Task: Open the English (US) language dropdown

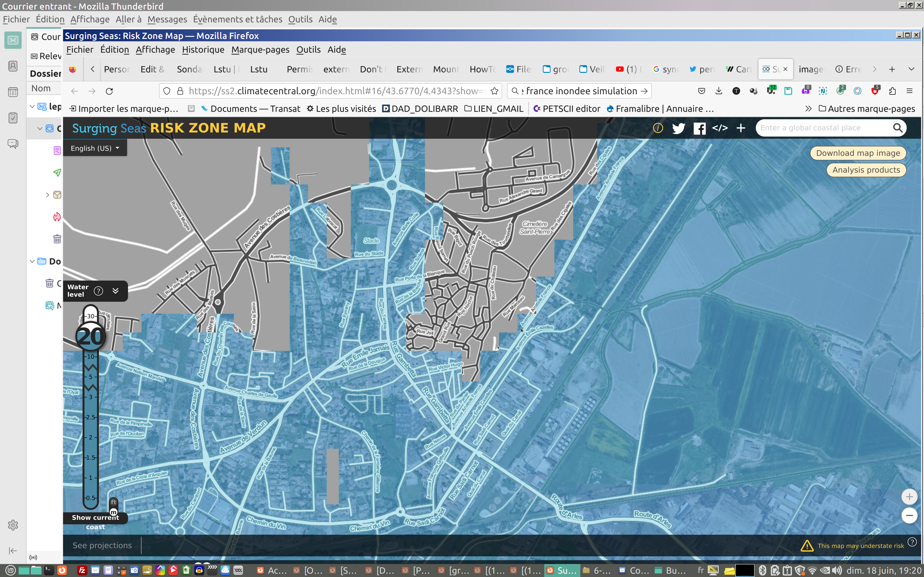Action: [x=95, y=148]
